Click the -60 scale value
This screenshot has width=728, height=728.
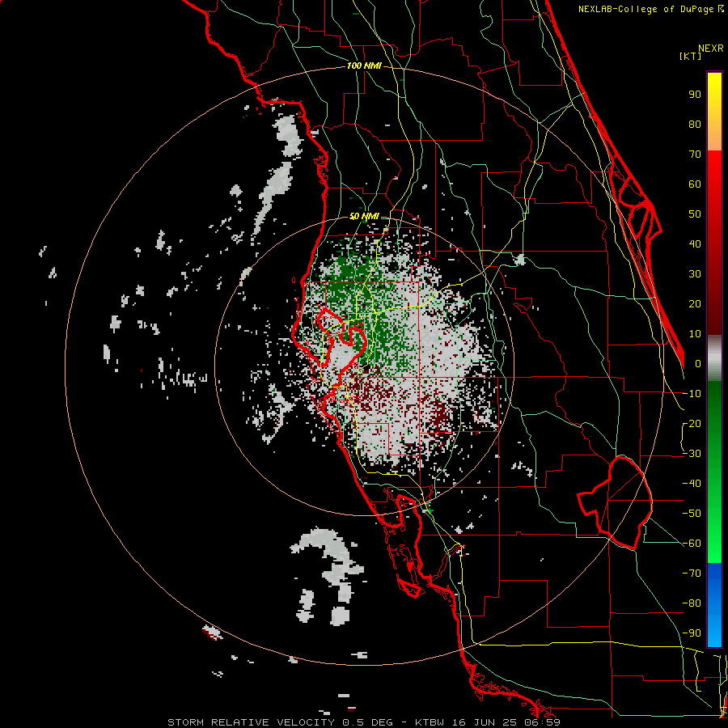692,544
